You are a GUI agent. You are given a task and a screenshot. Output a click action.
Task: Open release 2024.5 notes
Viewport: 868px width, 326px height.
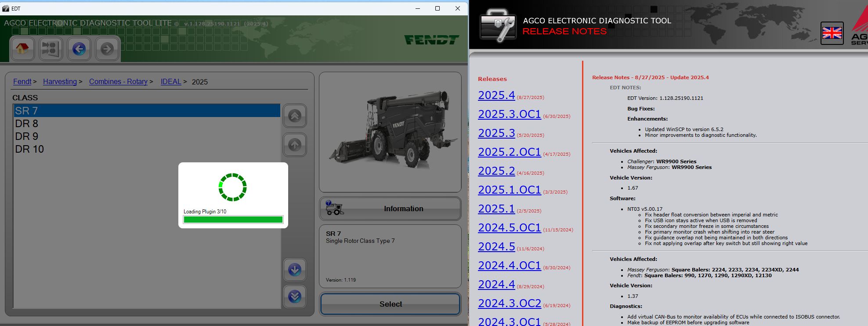pos(496,247)
